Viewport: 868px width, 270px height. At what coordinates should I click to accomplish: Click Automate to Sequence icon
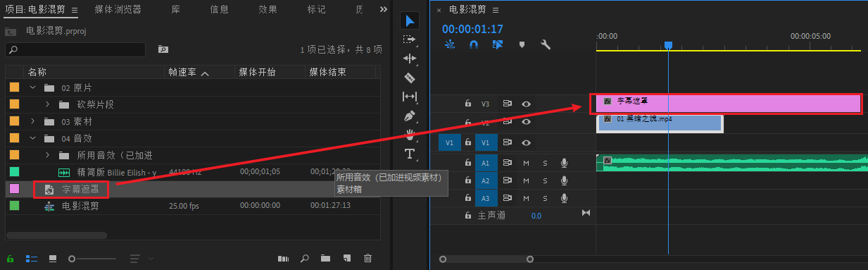click(x=283, y=259)
